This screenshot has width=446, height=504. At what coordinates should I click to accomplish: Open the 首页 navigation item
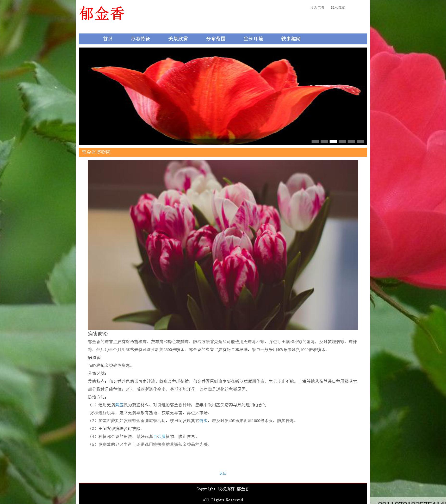point(108,39)
